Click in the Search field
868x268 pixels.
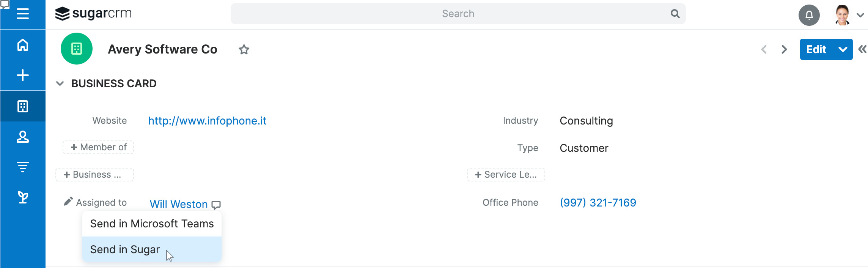[x=458, y=14]
